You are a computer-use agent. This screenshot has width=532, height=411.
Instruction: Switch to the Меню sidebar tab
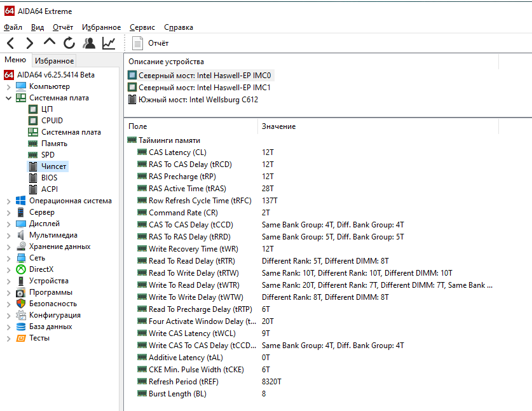(15, 60)
